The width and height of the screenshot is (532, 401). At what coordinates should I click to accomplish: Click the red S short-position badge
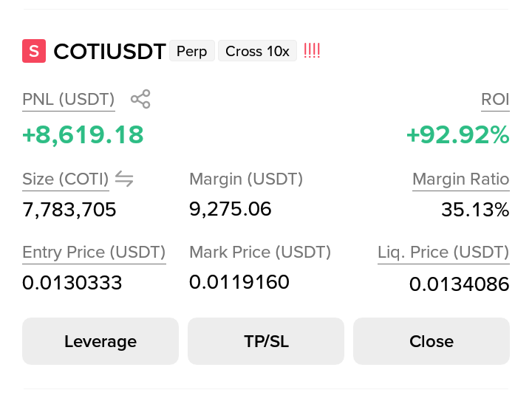pyautogui.click(x=34, y=51)
